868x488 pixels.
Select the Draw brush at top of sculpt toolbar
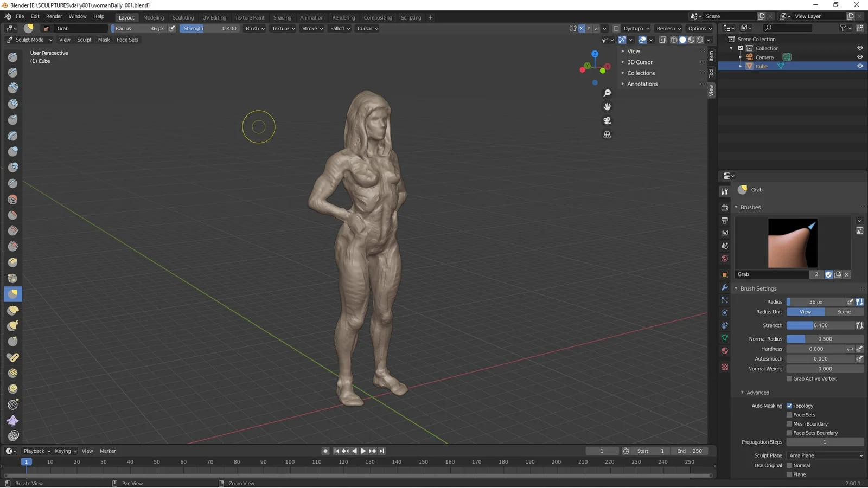12,57
